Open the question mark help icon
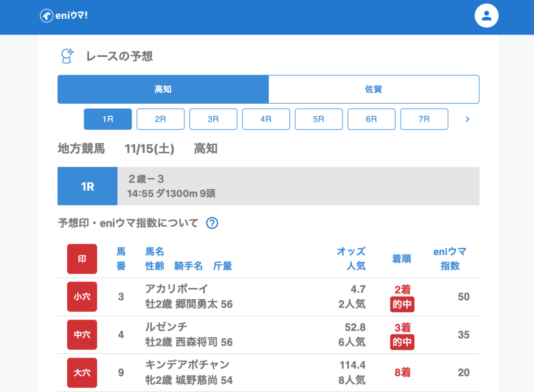534x392 pixels. point(212,223)
